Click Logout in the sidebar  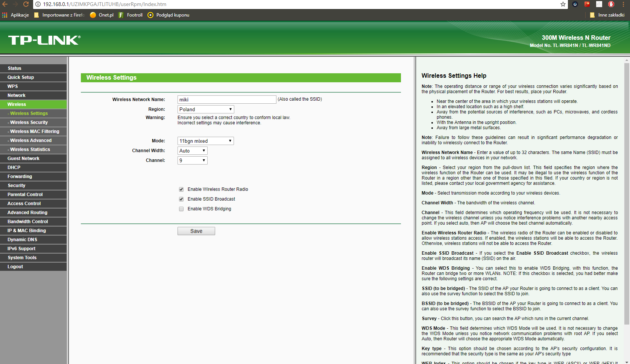15,267
